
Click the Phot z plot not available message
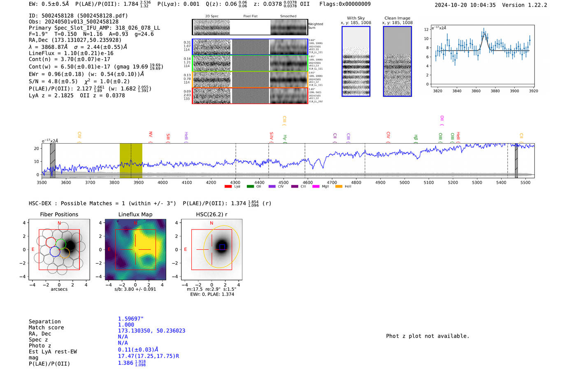click(x=427, y=336)
